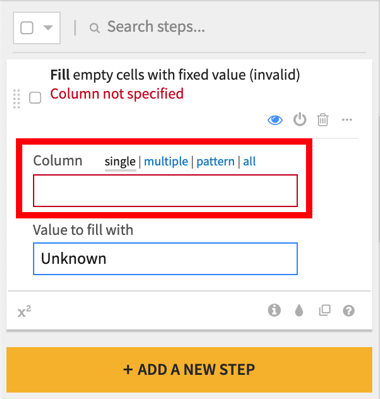Click the search magnifier icon
This screenshot has height=399, width=380.
point(95,28)
